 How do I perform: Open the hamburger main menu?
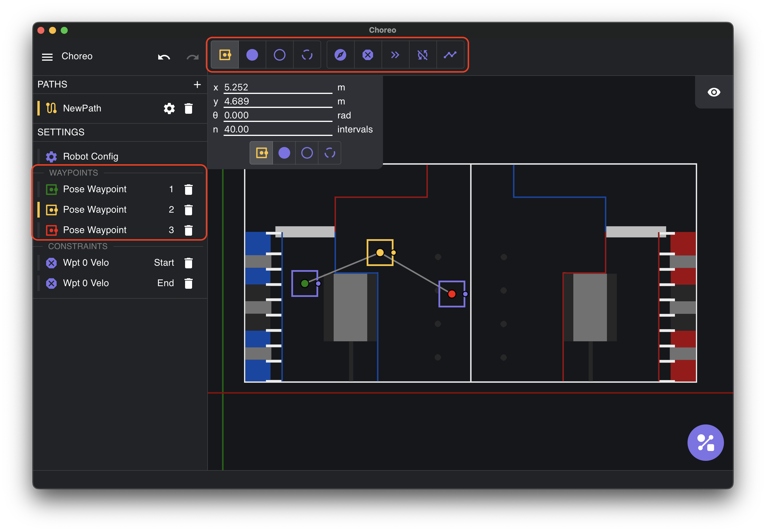tap(47, 57)
